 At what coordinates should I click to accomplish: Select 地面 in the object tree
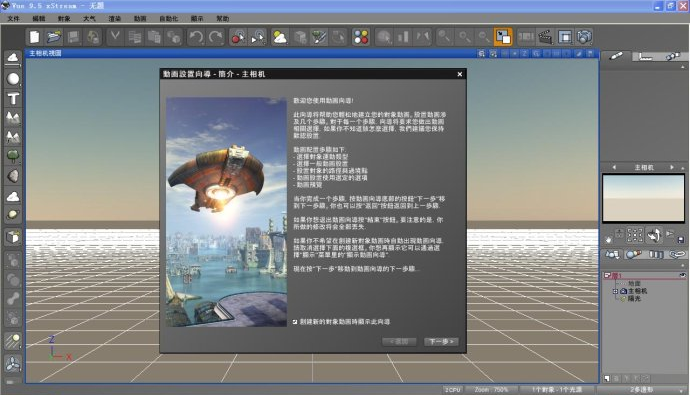(634, 284)
